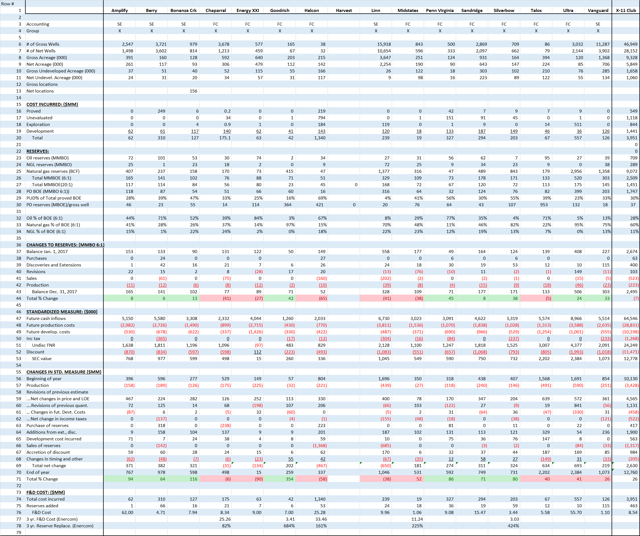Screen dimensions: 640x536
Task: Select the 'Reserves added' row label
Action: point(42,506)
